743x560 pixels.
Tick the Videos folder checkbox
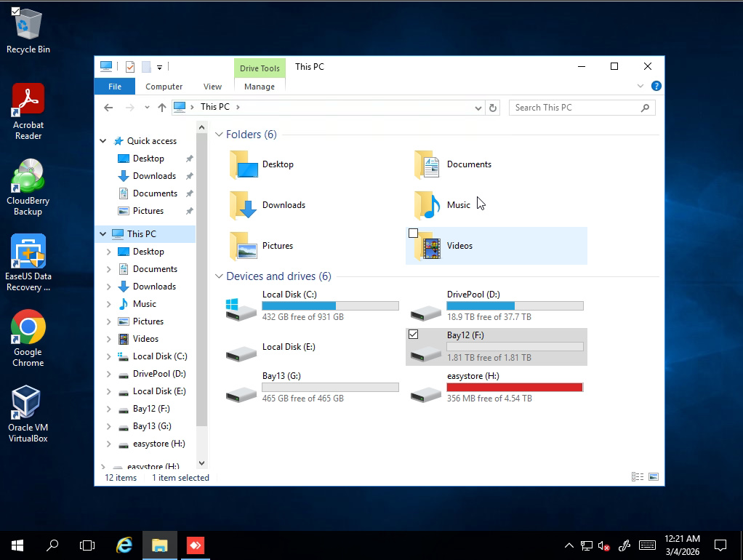pos(413,233)
